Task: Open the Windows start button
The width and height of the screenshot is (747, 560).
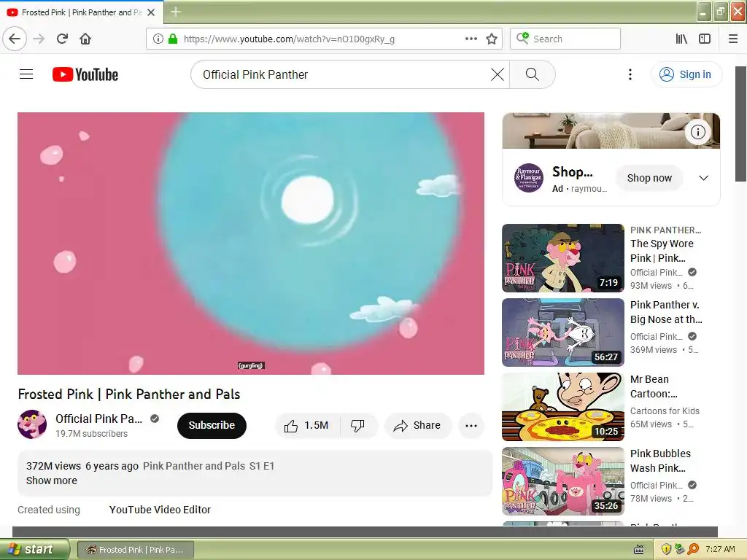Action: [34, 549]
